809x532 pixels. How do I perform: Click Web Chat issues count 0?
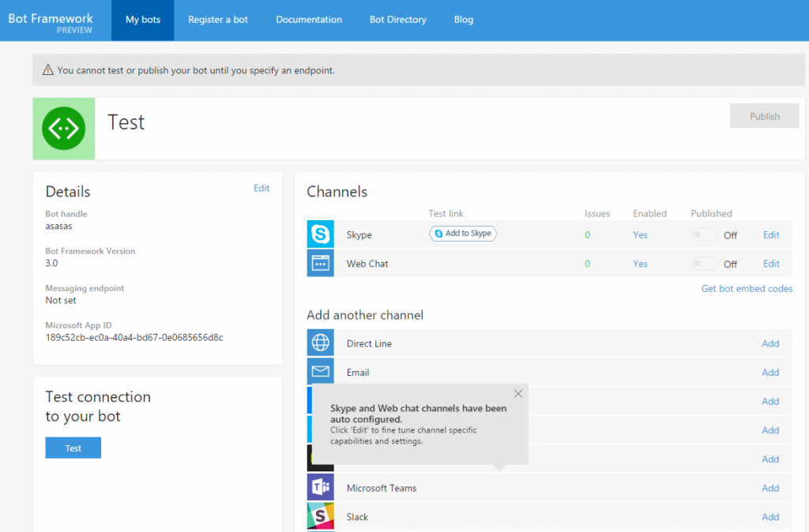point(587,264)
